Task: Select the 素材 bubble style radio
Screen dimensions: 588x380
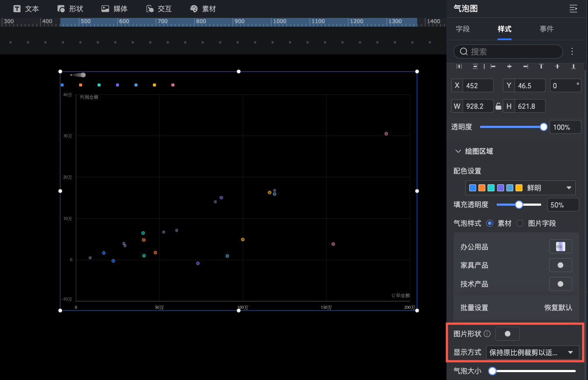Action: [490, 223]
